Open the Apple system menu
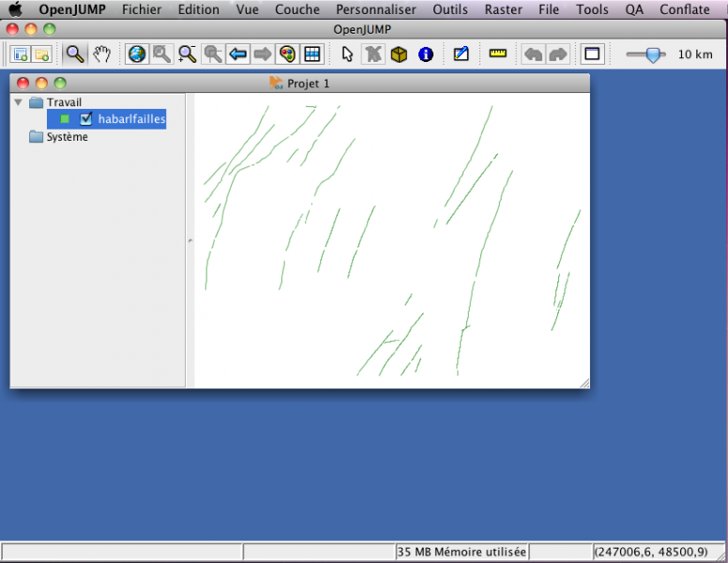The height and width of the screenshot is (563, 728). click(15, 9)
